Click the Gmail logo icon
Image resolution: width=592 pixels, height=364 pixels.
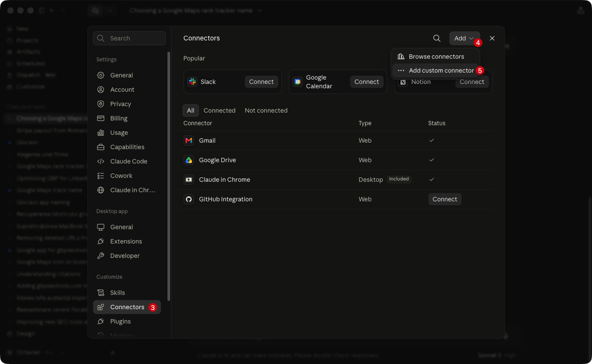[x=189, y=140]
